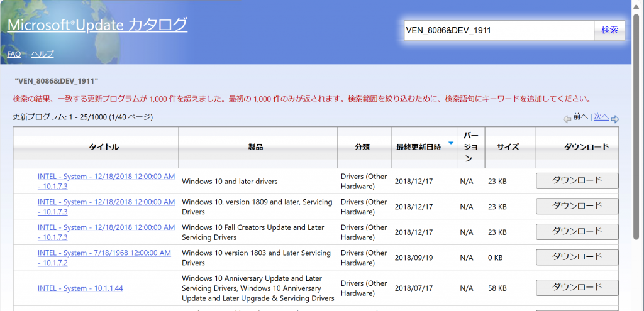Go to next page via 次へ link
The width and height of the screenshot is (644, 311).
point(601,117)
